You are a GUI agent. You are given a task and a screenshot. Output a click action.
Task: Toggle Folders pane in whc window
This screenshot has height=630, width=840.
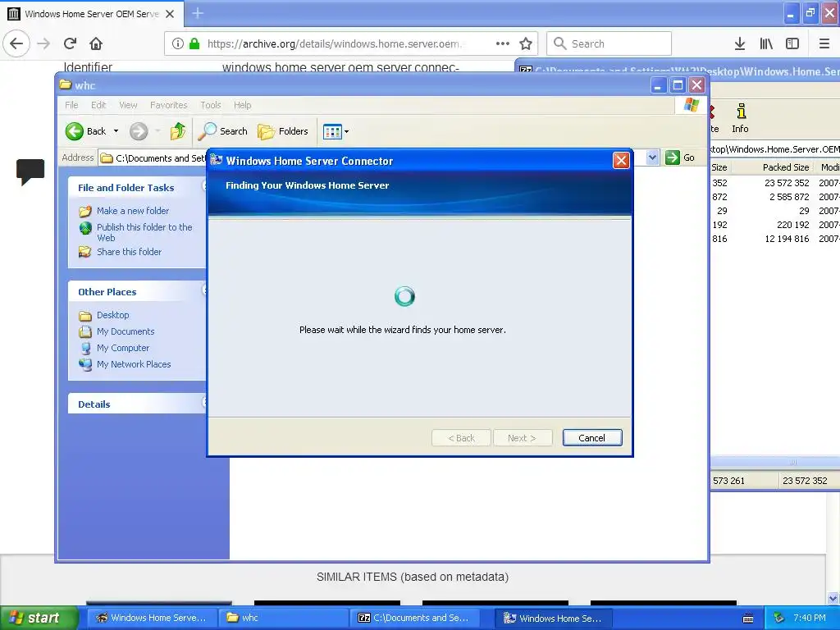[283, 131]
